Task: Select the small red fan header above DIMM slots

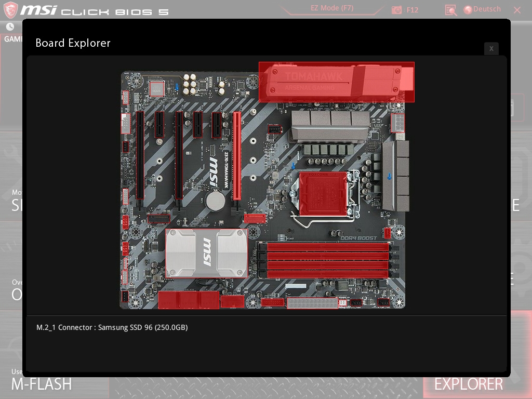Action: click(x=387, y=233)
